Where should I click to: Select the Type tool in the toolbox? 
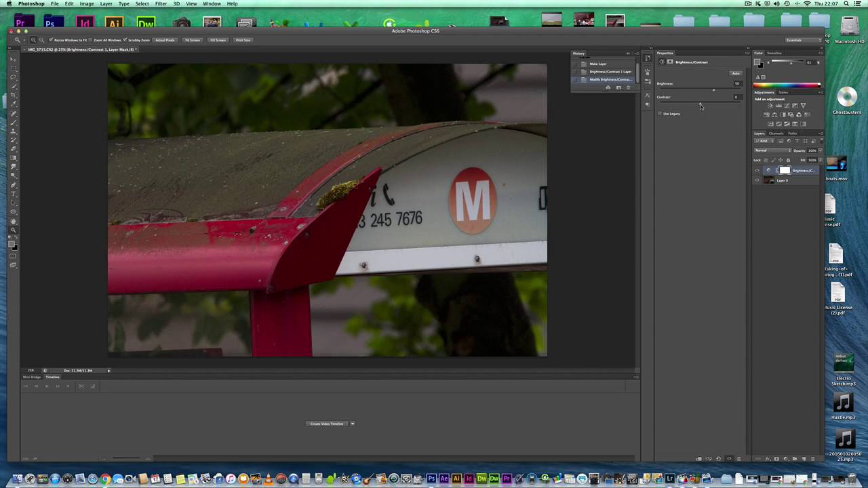point(13,194)
